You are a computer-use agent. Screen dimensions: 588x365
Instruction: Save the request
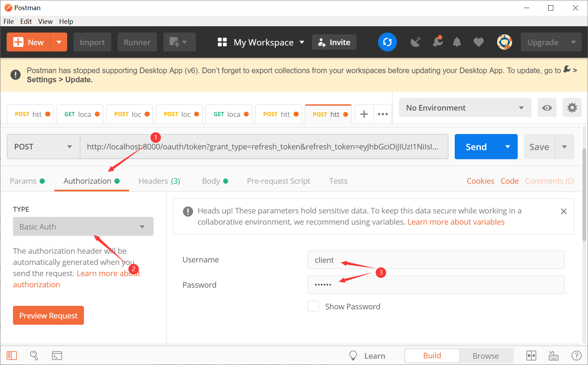539,147
